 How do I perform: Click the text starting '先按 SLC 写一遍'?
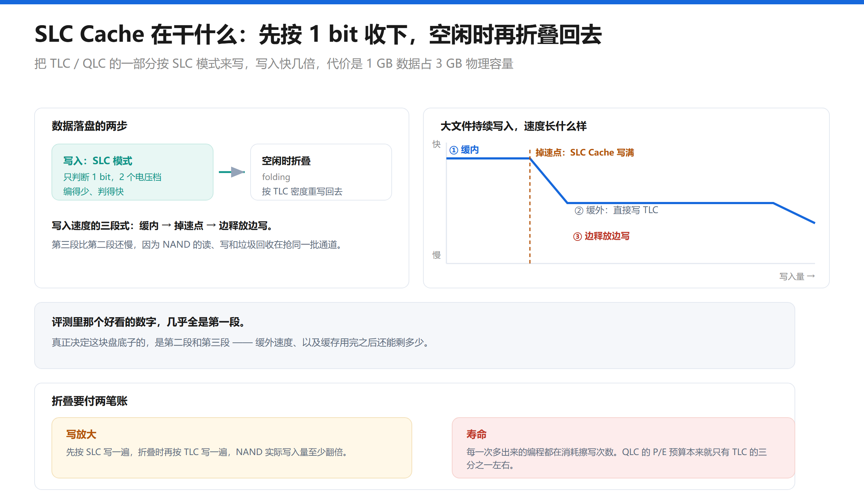207,452
